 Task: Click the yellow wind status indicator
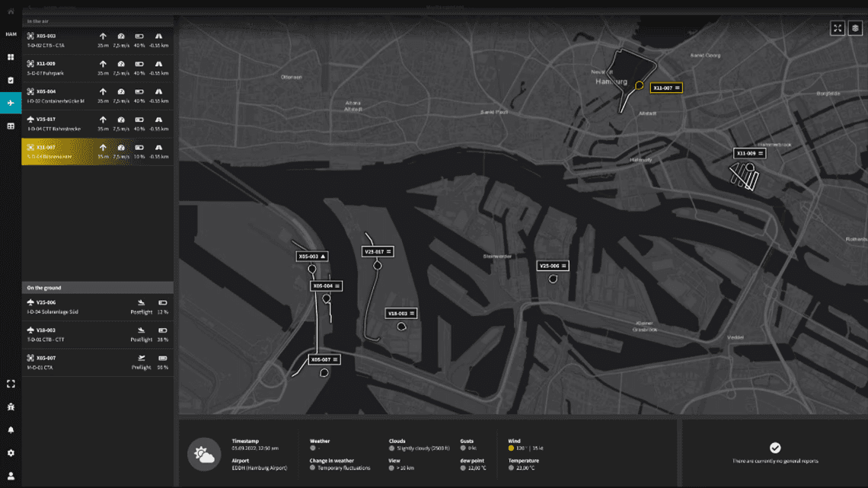511,448
